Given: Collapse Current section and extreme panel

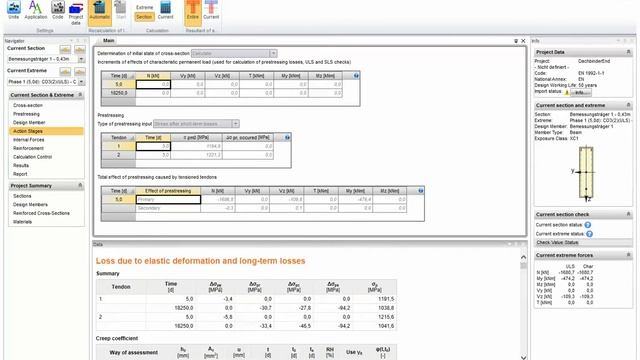Looking at the screenshot, I should pyautogui.click(x=628, y=105).
